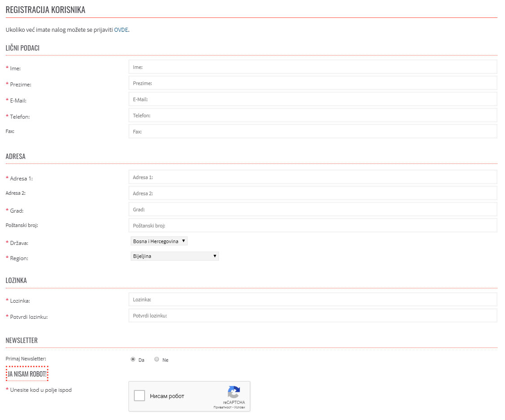505x420 pixels.
Task: Click the ADRESA section title
Action: coord(16,157)
